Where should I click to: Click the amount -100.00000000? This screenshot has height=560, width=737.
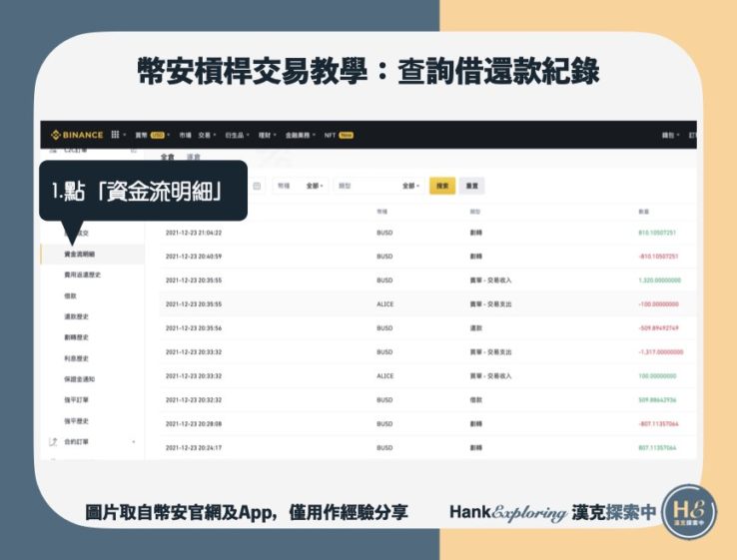tap(658, 304)
